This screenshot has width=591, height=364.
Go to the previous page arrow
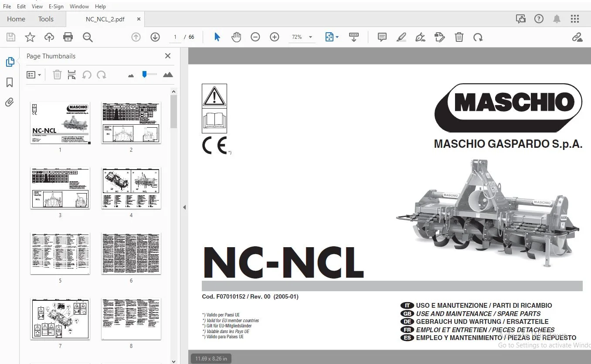tap(136, 37)
